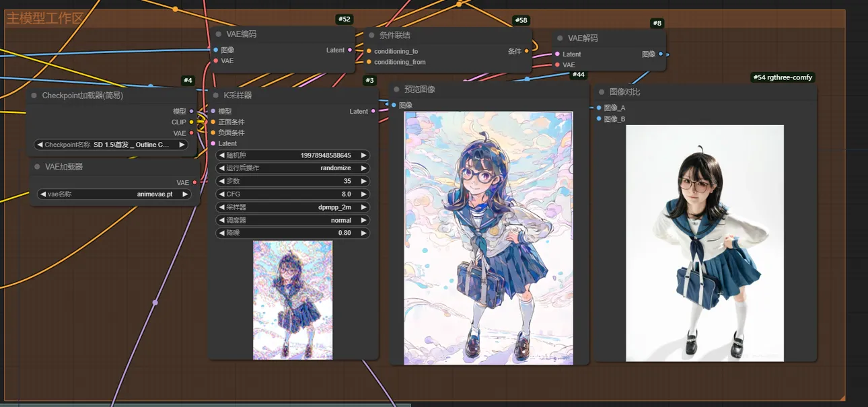Click the 降噪 0.80 slider field
This screenshot has width=868, height=407.
[x=293, y=233]
